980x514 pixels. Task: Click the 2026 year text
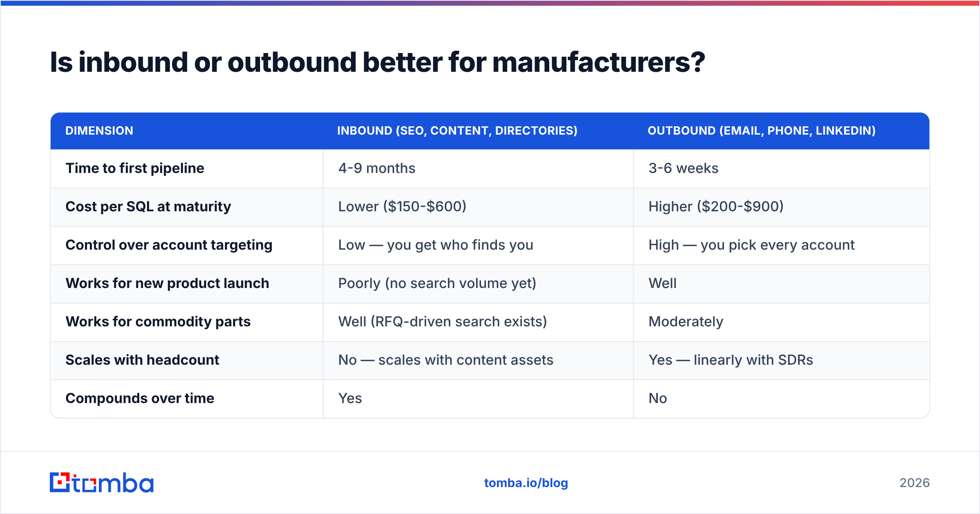915,483
